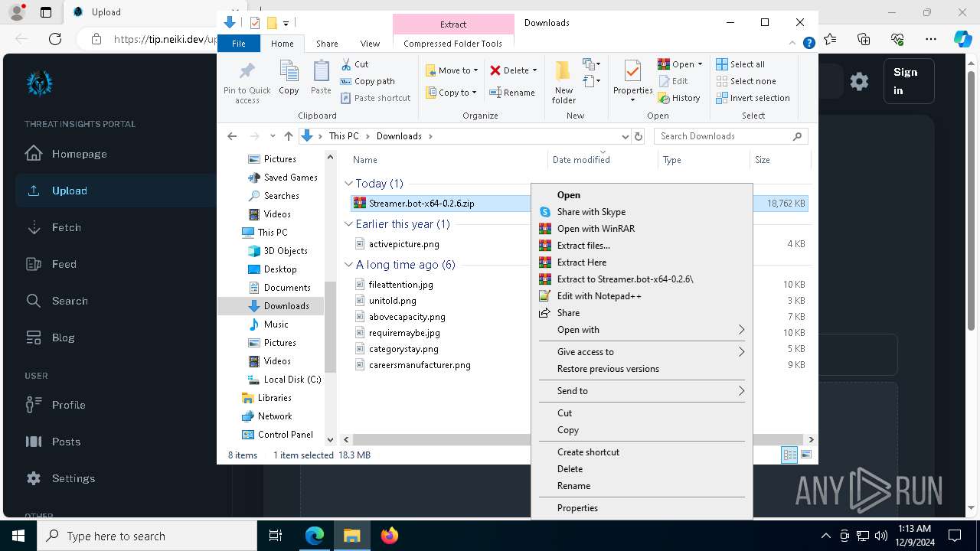Screen dimensions: 980x551
Task: Choose Extract Here from context menu
Action: pos(582,262)
